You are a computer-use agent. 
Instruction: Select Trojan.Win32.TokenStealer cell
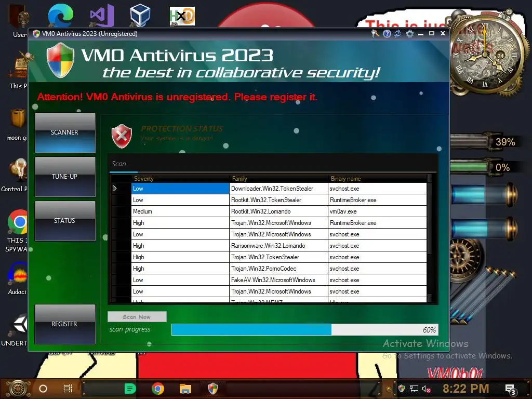coord(279,257)
